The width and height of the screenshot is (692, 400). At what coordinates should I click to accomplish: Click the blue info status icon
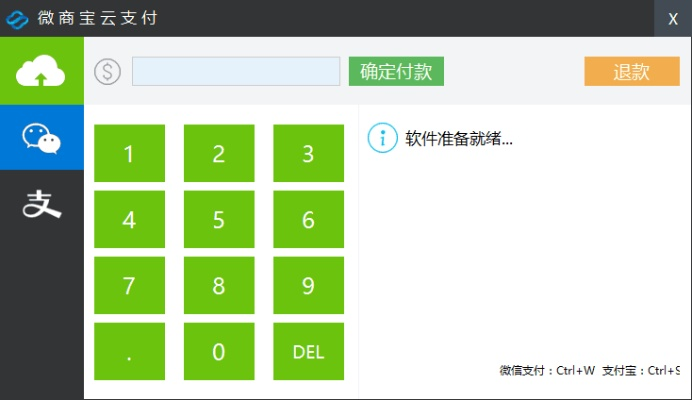(x=382, y=138)
